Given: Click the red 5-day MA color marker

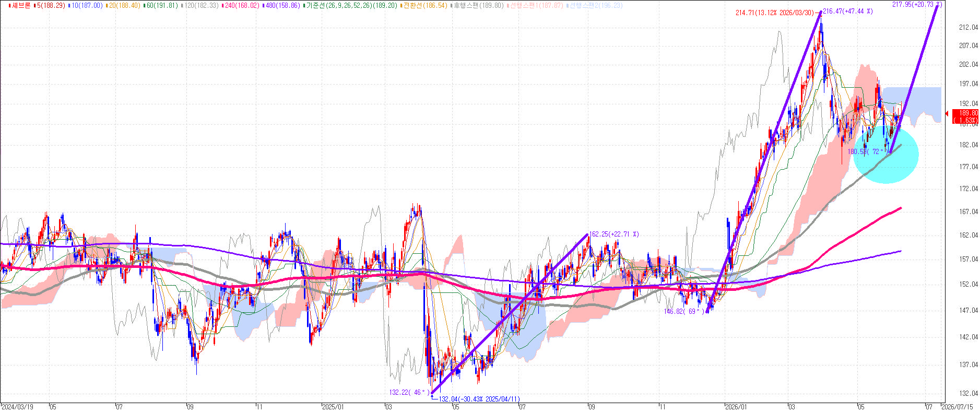Looking at the screenshot, I should [x=34, y=5].
